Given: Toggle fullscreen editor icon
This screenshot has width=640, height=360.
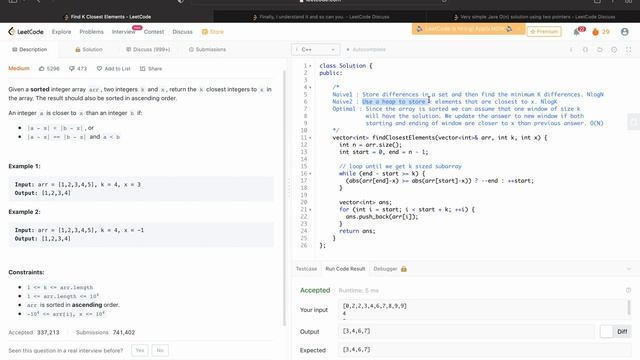Looking at the screenshot, I should pos(629,49).
